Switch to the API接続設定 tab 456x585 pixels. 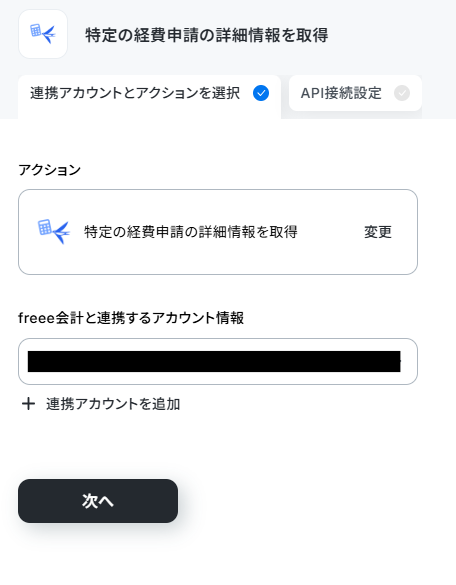click(355, 93)
